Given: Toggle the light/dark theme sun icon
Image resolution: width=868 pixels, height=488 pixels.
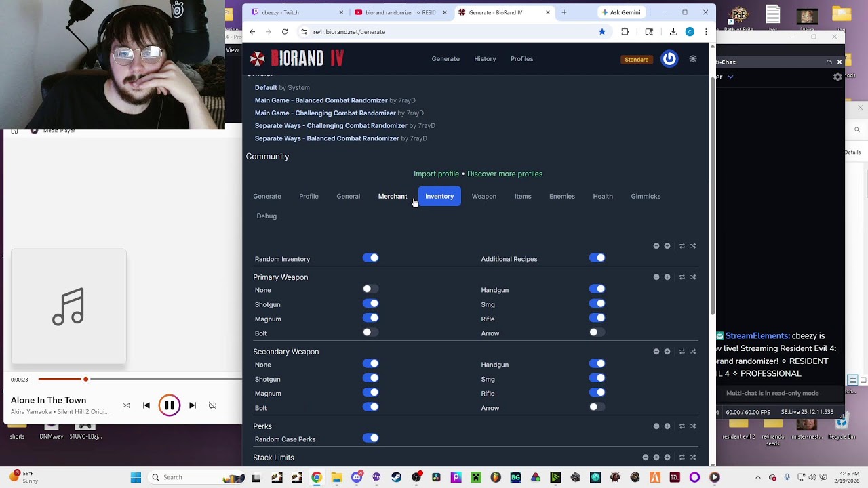Looking at the screenshot, I should click(692, 59).
